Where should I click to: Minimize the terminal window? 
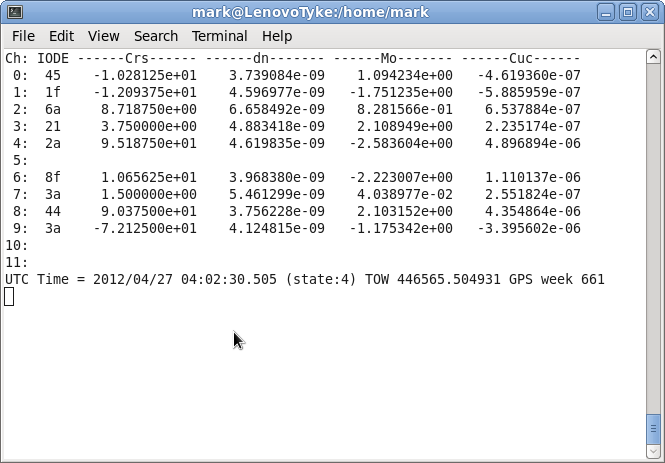606,12
